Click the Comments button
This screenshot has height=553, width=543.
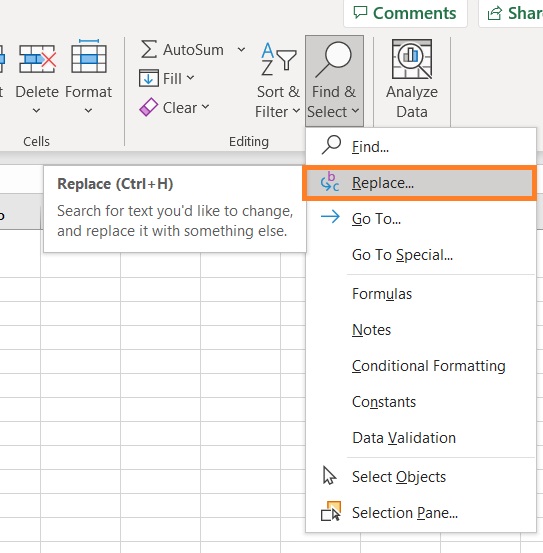click(405, 13)
